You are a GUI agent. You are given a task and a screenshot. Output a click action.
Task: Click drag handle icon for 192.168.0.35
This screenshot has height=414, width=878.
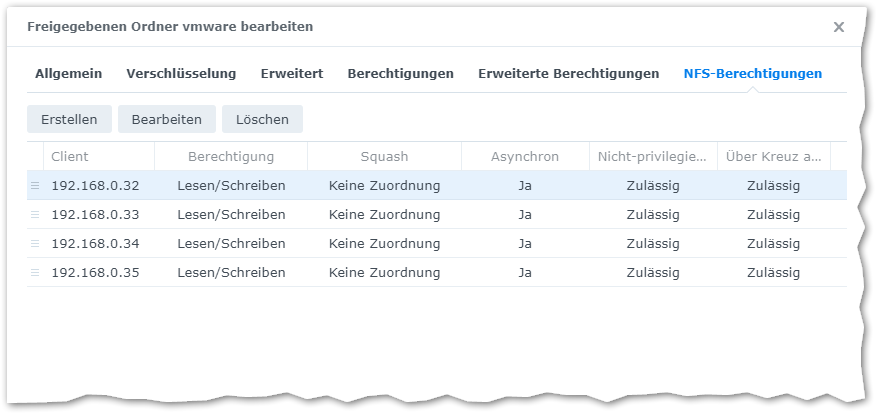[x=35, y=272]
